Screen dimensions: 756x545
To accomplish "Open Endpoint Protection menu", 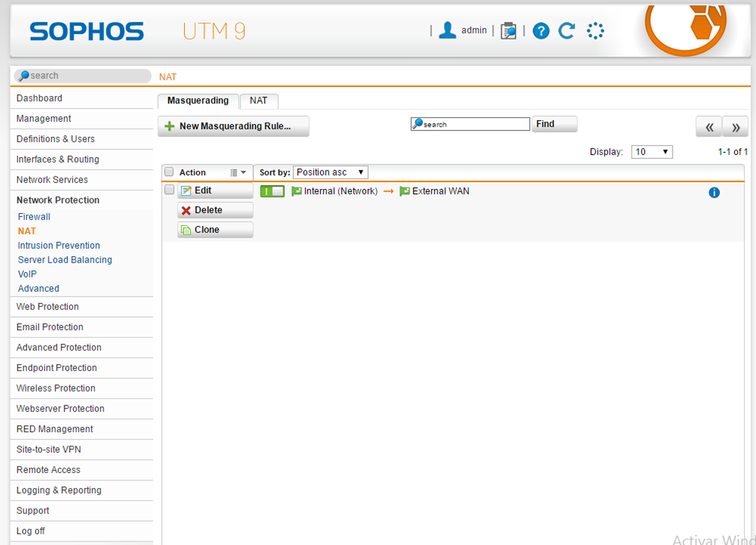I will pos(82,368).
